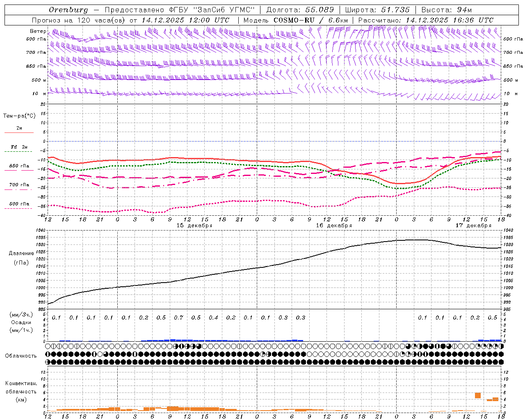Click the 16 декабря date label
This screenshot has height=420, width=525.
pos(334,226)
